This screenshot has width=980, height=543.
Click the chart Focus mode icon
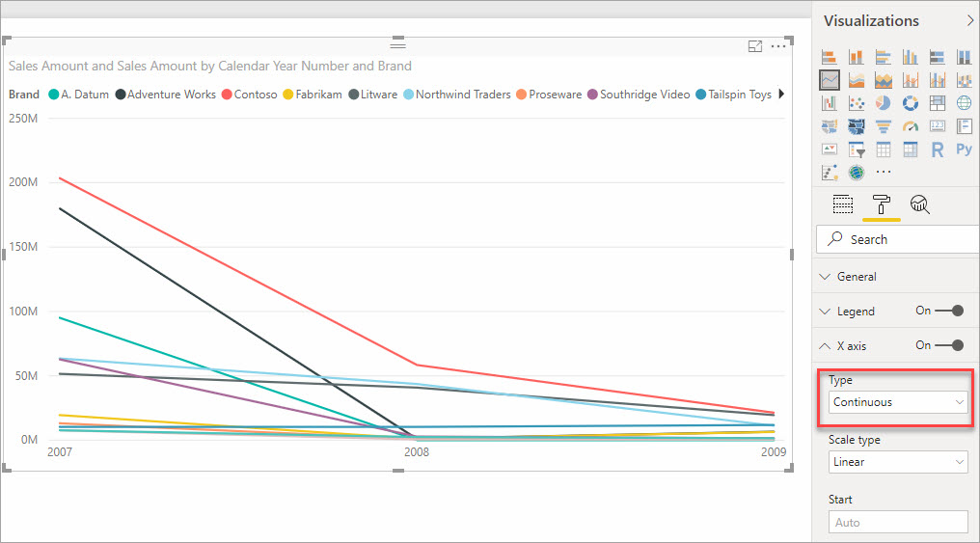(755, 46)
